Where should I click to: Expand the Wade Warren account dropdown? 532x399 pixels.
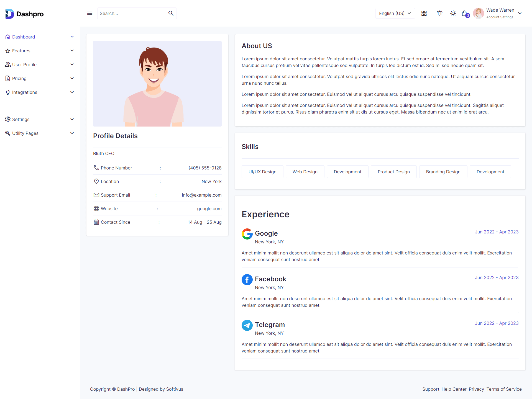pos(520,13)
